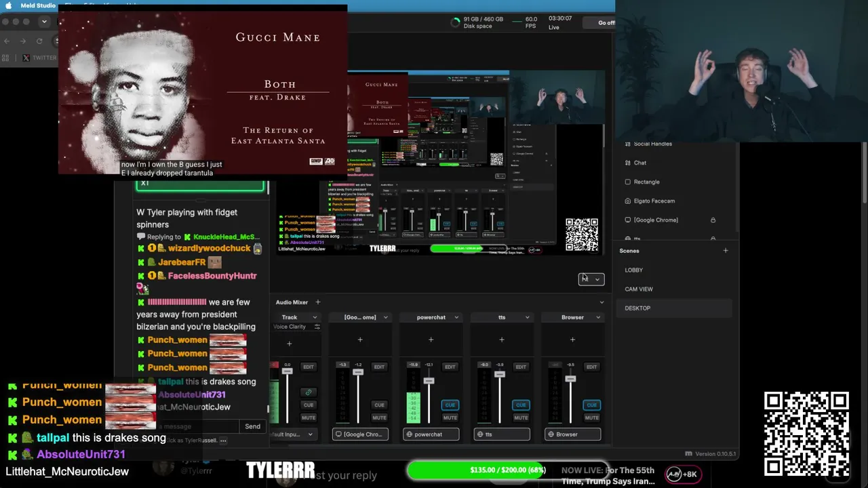Add a new scene with plus icon
The height and width of the screenshot is (488, 868).
(x=726, y=251)
